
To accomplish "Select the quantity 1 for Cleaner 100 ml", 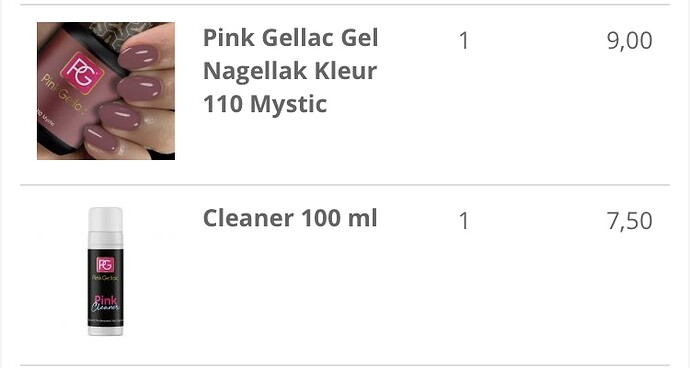I will [x=464, y=221].
